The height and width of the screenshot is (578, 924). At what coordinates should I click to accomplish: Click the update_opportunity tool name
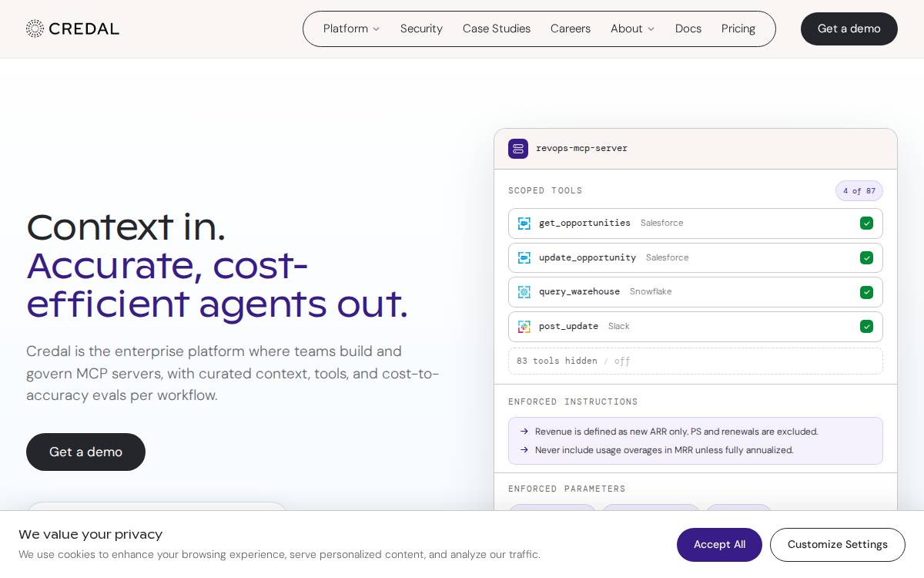[588, 257]
